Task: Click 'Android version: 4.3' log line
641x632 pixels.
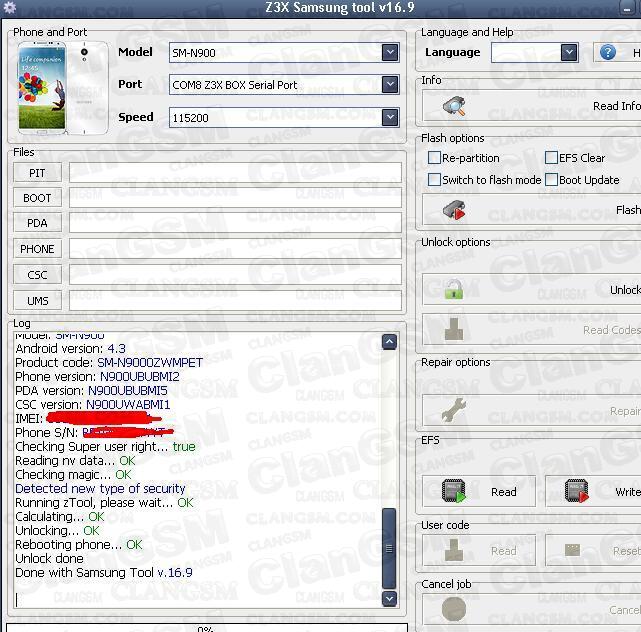Action: (70, 349)
